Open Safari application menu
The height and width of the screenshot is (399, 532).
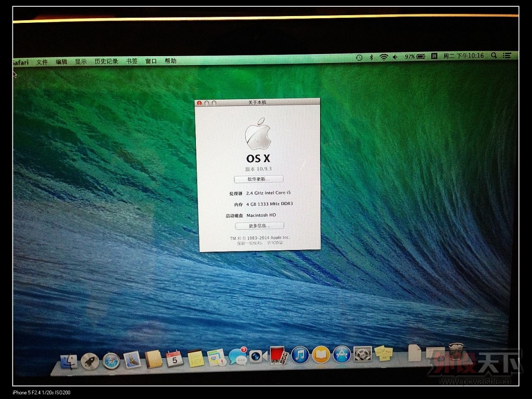tap(21, 62)
